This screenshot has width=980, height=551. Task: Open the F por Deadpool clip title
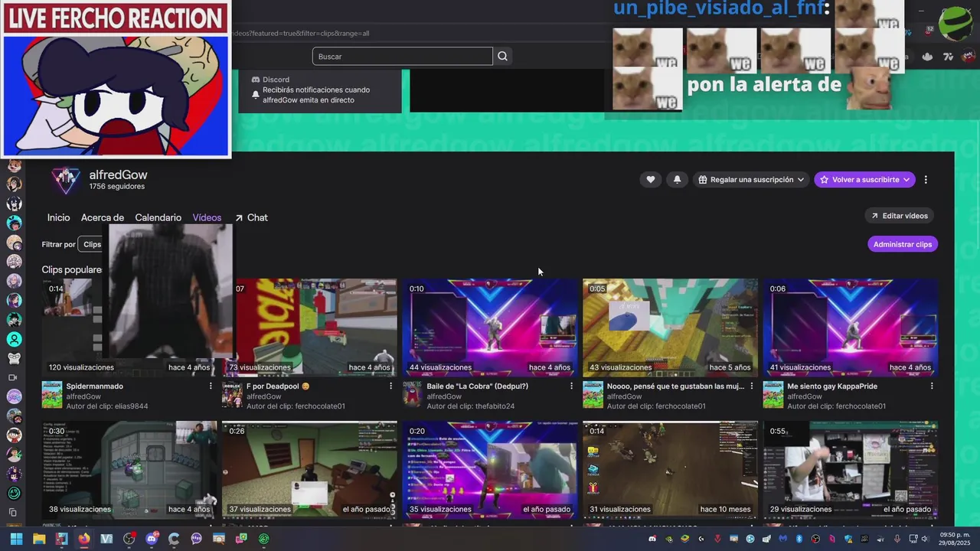pos(277,386)
